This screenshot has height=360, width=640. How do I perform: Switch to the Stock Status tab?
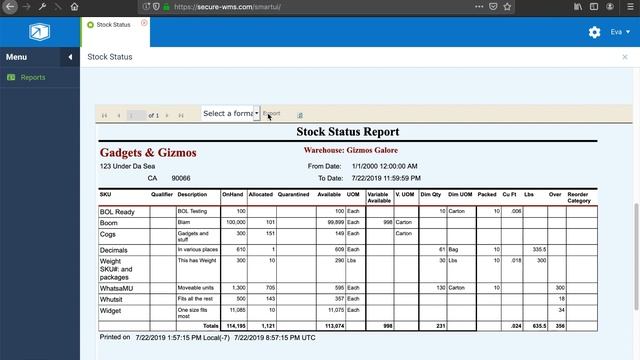tap(113, 24)
